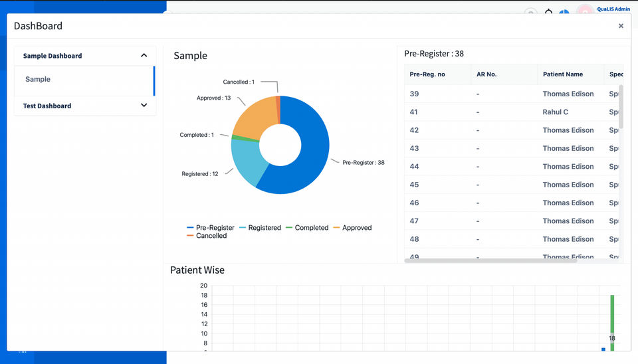Collapse the Sample Dashboard section chevron
638x364 pixels.
[x=144, y=55]
